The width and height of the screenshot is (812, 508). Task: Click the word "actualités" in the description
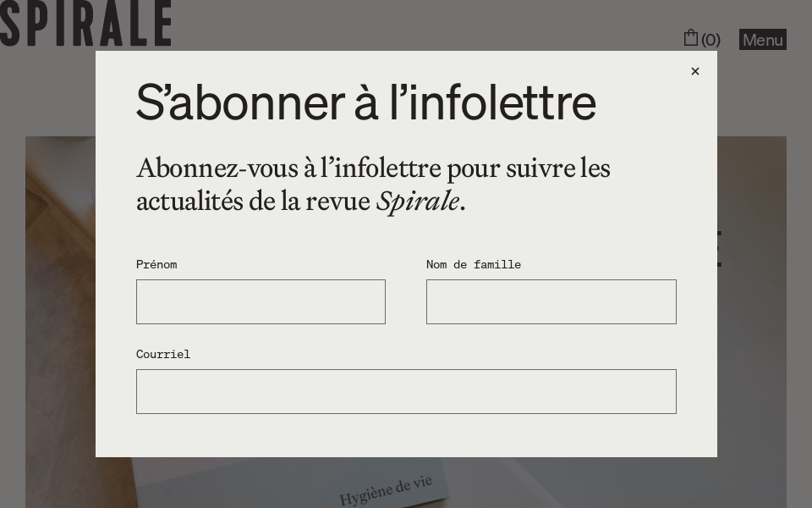tap(189, 202)
